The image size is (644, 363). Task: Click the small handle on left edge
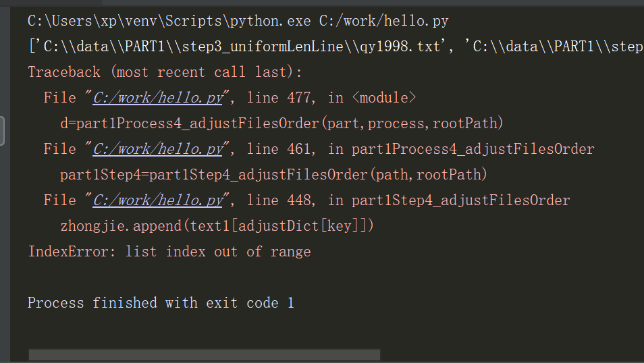(x=2, y=130)
